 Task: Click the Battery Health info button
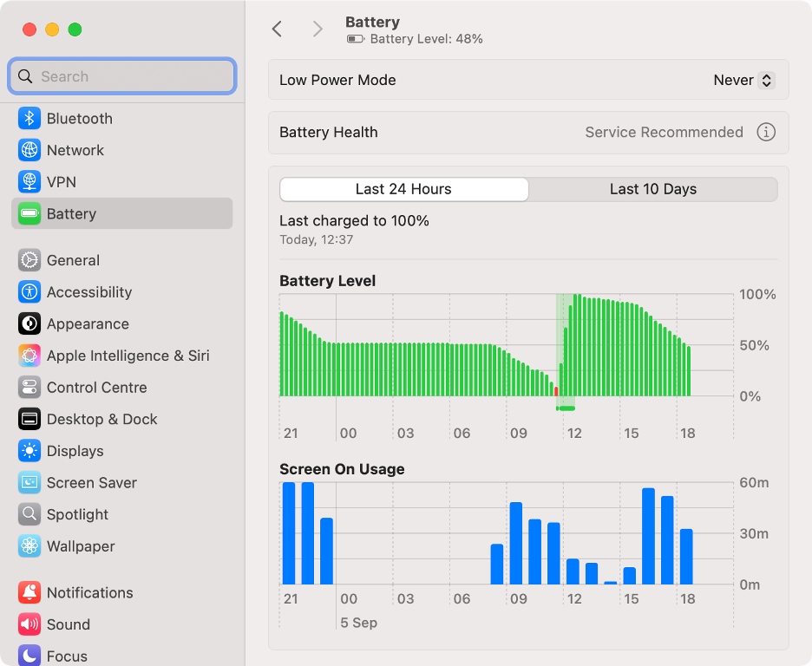click(766, 132)
